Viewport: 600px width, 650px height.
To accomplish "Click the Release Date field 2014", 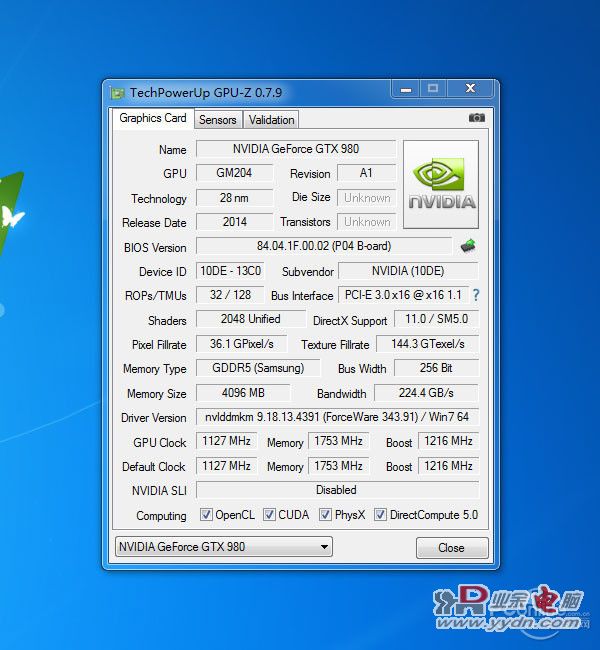I will [234, 222].
